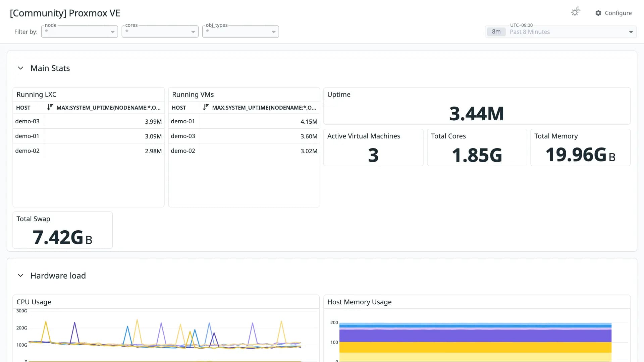Click the MAX:SYSTEM_UPTIME column header in Running LXC
The width and height of the screenshot is (644, 362).
point(109,108)
